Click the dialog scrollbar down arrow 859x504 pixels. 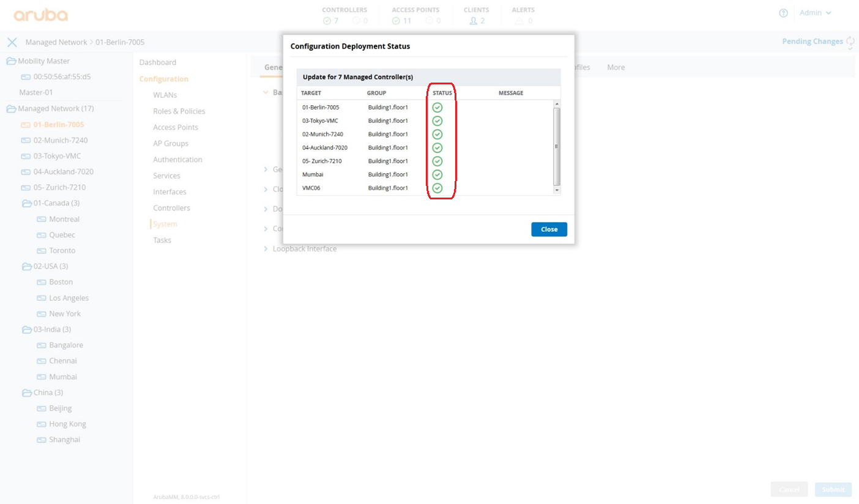point(557,190)
